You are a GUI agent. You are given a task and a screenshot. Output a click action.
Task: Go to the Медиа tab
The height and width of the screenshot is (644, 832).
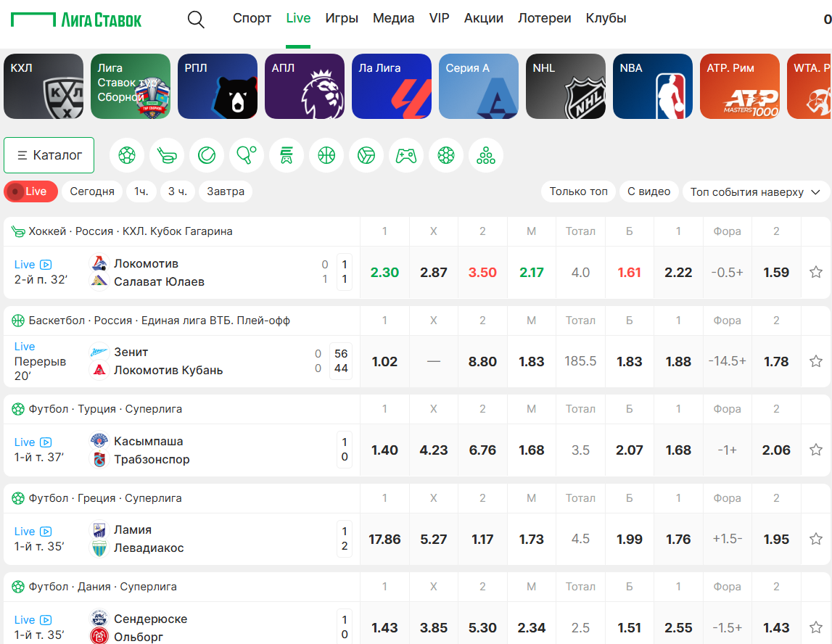click(x=394, y=18)
